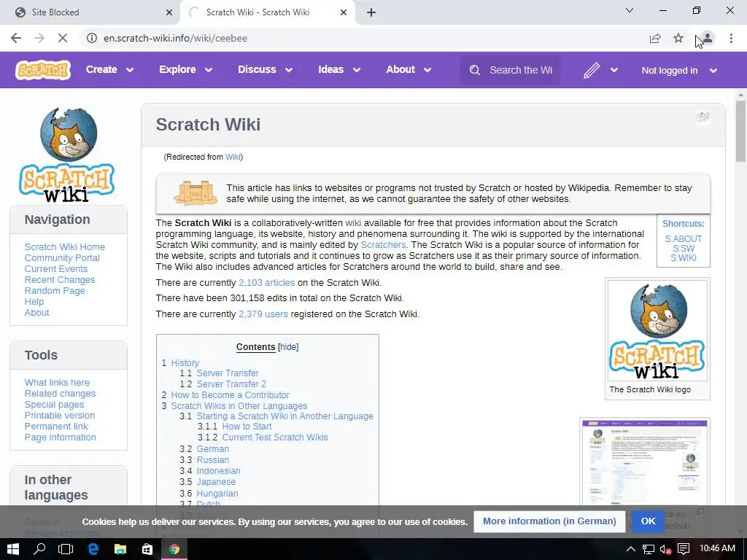Click the muted volume icon in the system tray
The width and height of the screenshot is (747, 560).
pyautogui.click(x=665, y=549)
